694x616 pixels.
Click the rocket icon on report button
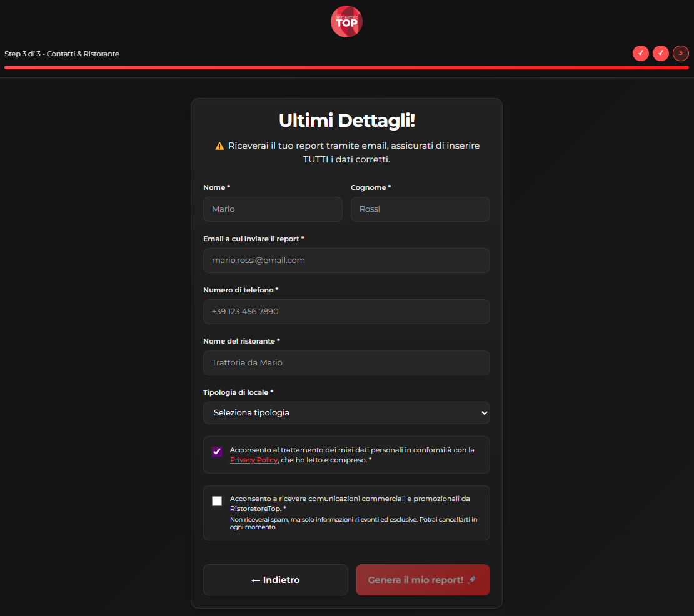tap(471, 580)
